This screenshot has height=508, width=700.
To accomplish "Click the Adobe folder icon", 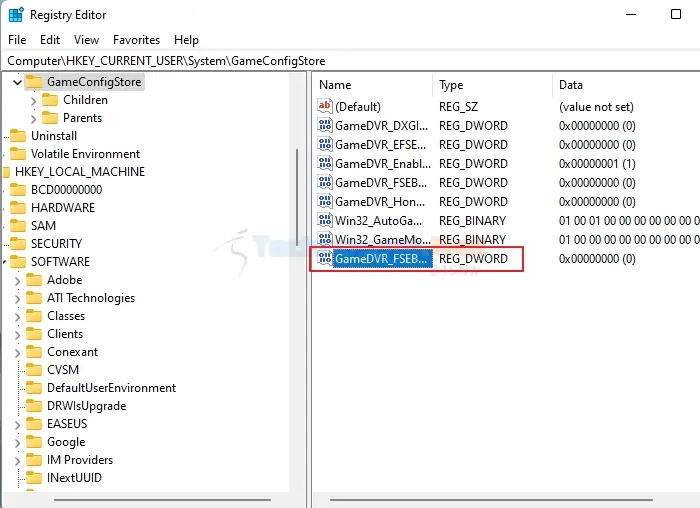I will click(33, 280).
